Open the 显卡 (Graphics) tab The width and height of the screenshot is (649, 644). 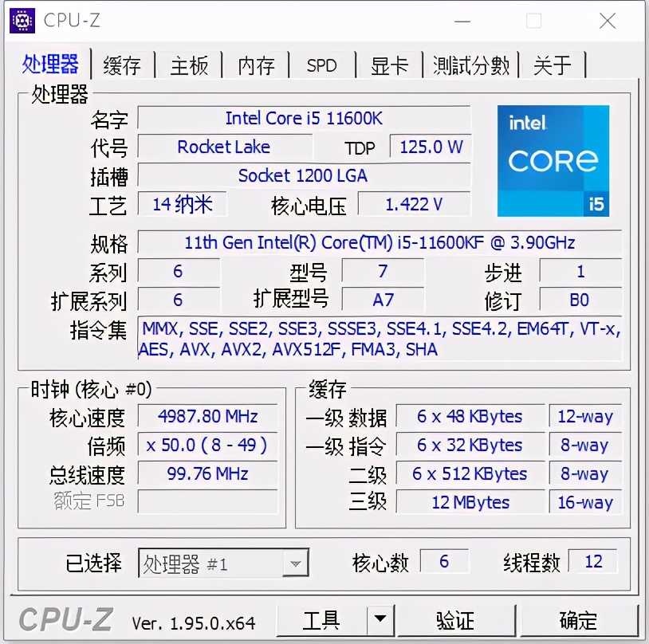click(x=388, y=65)
